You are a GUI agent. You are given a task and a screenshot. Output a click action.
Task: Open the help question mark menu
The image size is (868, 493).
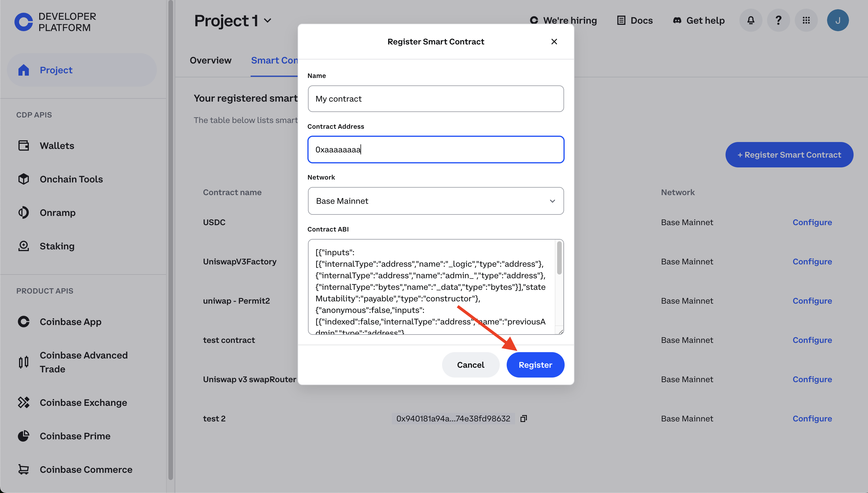(778, 20)
